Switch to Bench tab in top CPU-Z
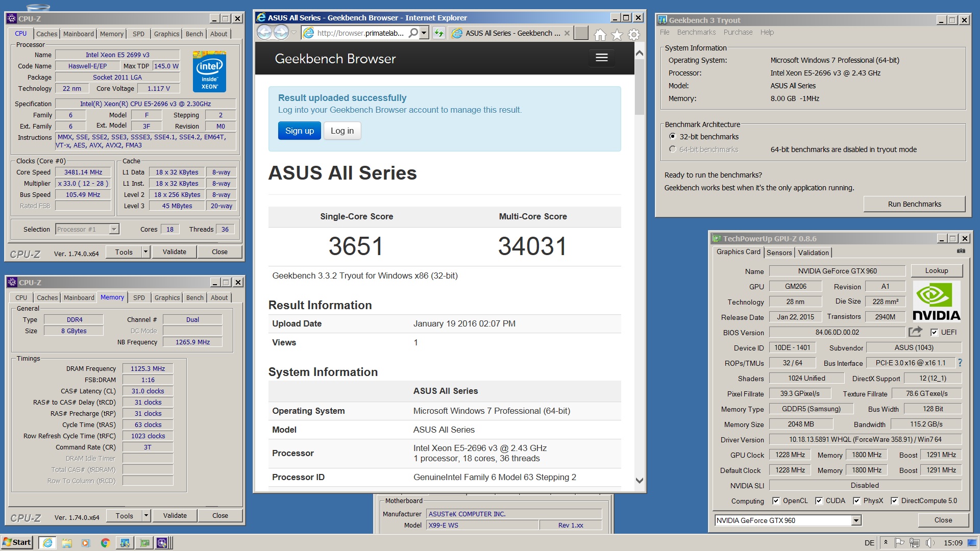Image resolution: width=980 pixels, height=551 pixels. (194, 34)
